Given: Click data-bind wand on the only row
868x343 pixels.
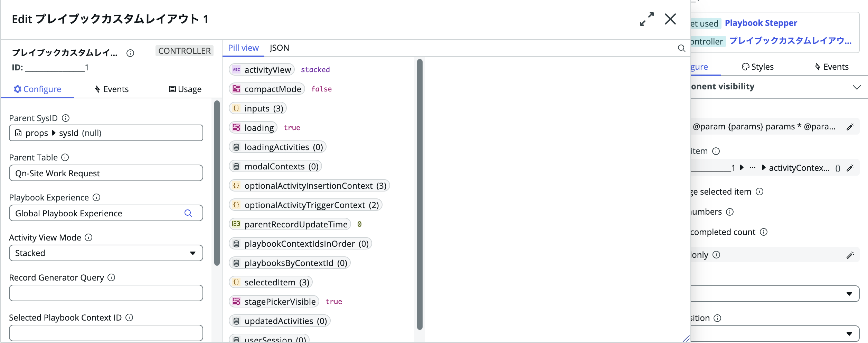Looking at the screenshot, I should tap(850, 255).
